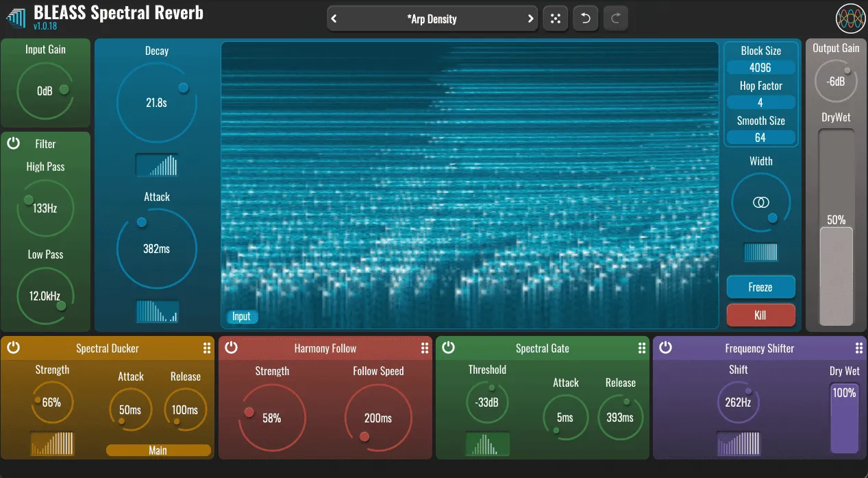Click the Harmony Follow Strength 58% knob
Image resolution: width=868 pixels, height=478 pixels.
coord(272,418)
